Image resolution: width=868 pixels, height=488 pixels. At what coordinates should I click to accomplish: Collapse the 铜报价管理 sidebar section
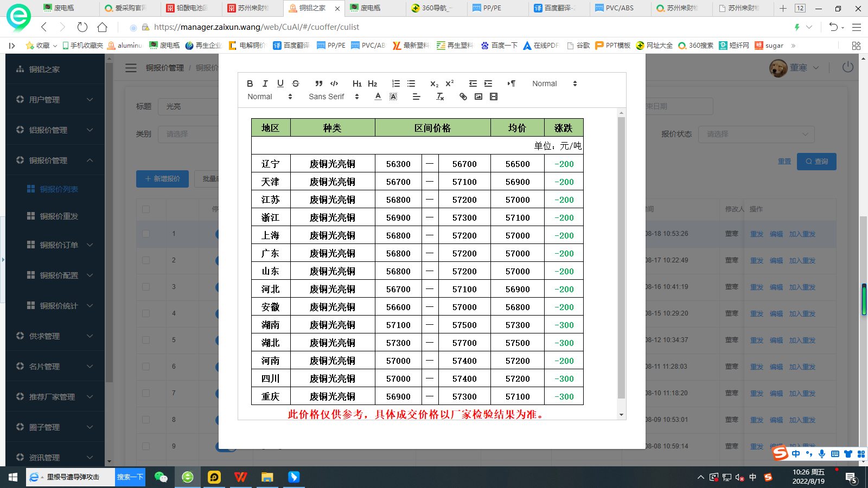point(54,160)
